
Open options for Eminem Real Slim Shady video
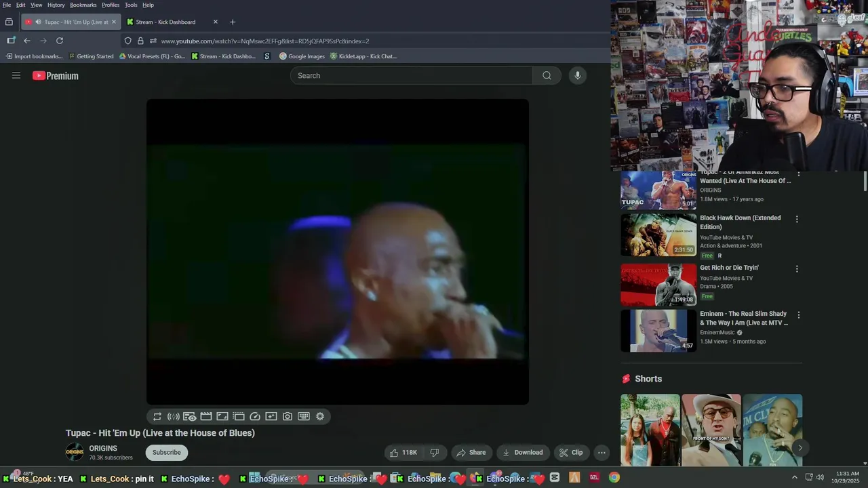pos(798,315)
